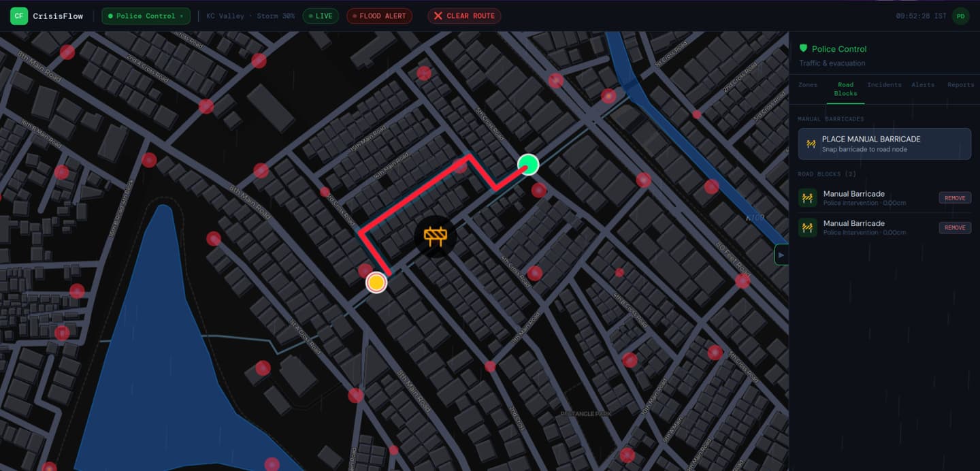Click the second Manual Barricade list icon
Image resolution: width=980 pixels, height=471 pixels.
(x=808, y=227)
